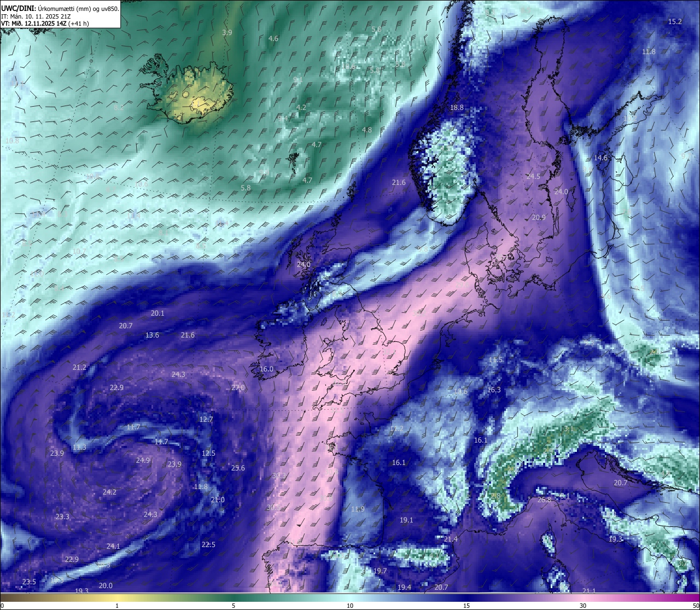Viewport: 700px width, 610px height.
Task: Click the 21.2 value on the map
Action: tap(79, 368)
